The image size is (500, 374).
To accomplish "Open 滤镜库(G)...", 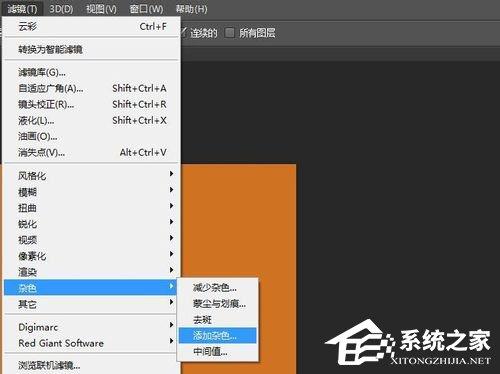I will pos(91,72).
